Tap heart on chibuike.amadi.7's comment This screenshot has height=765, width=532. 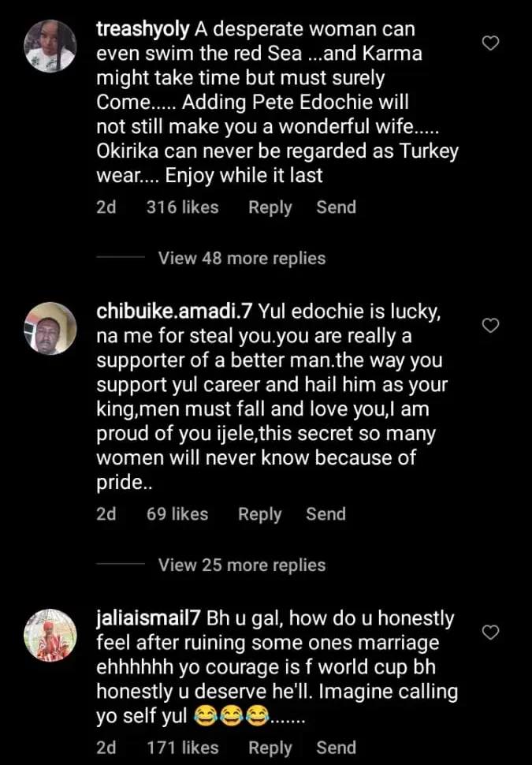491,326
